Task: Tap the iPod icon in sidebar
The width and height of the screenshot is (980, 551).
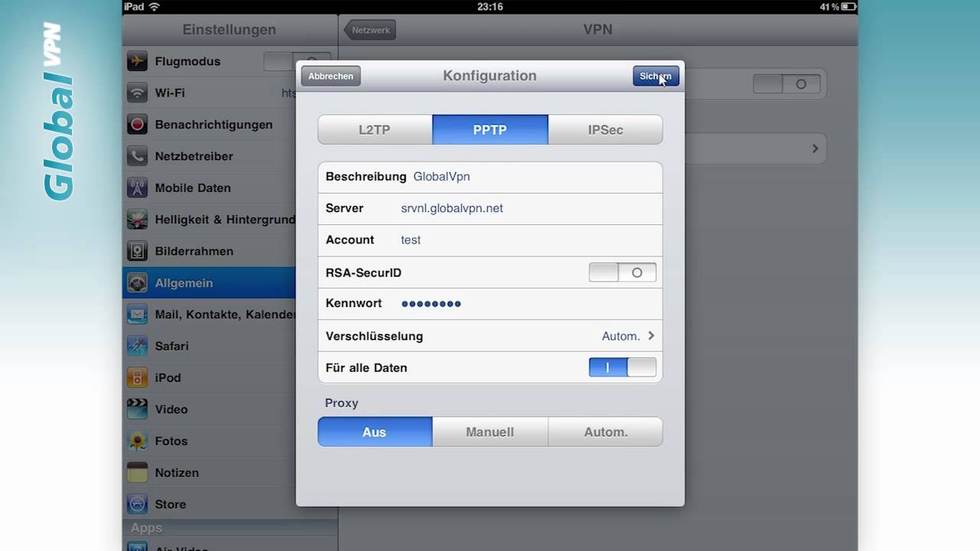Action: click(138, 377)
